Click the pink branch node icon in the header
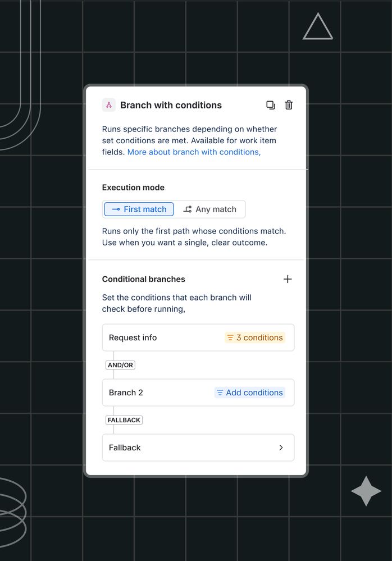 (x=108, y=105)
